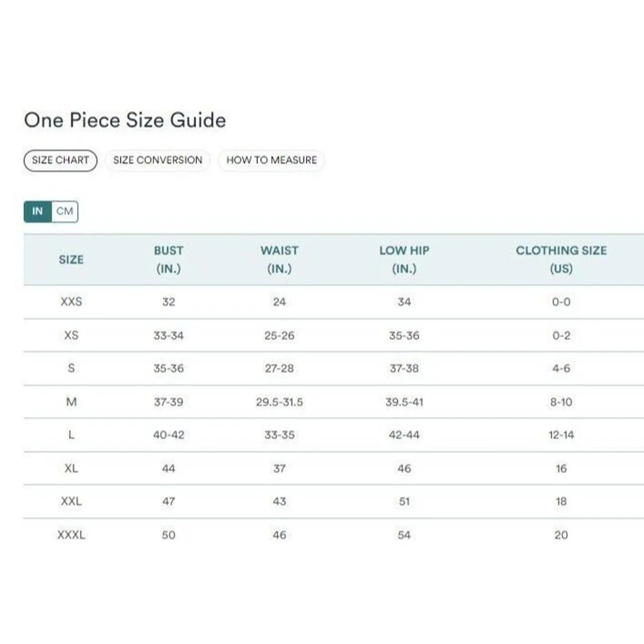Click the CLOTHING SIZE (US) header

coord(561,260)
